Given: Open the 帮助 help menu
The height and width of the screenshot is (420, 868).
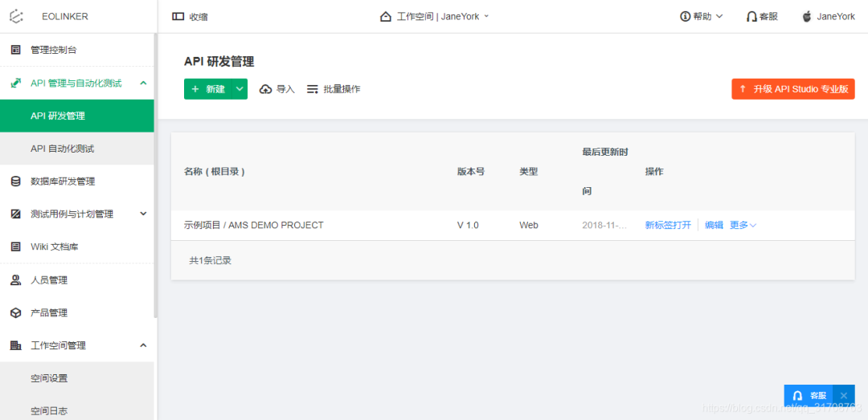Looking at the screenshot, I should 701,16.
